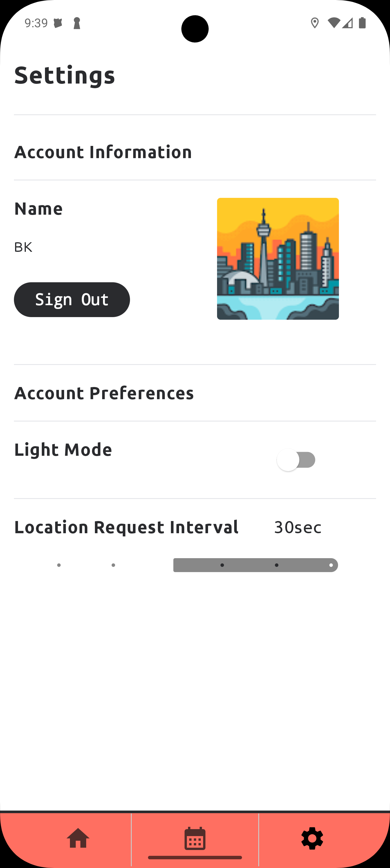Image resolution: width=390 pixels, height=868 pixels.
Task: Open the Home tab icon
Action: point(78,838)
